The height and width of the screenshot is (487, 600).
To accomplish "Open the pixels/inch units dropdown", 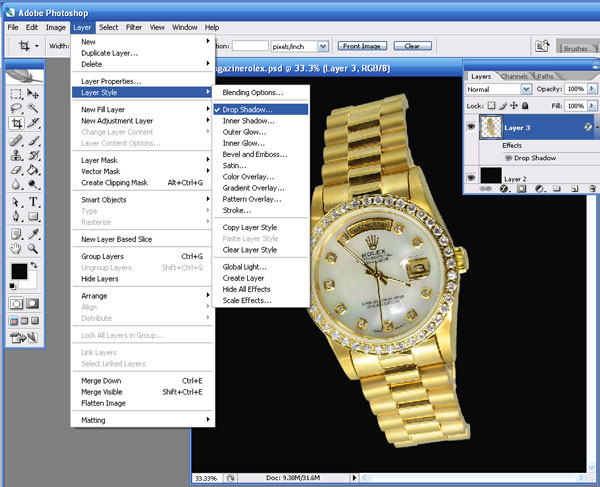I will tap(323, 46).
